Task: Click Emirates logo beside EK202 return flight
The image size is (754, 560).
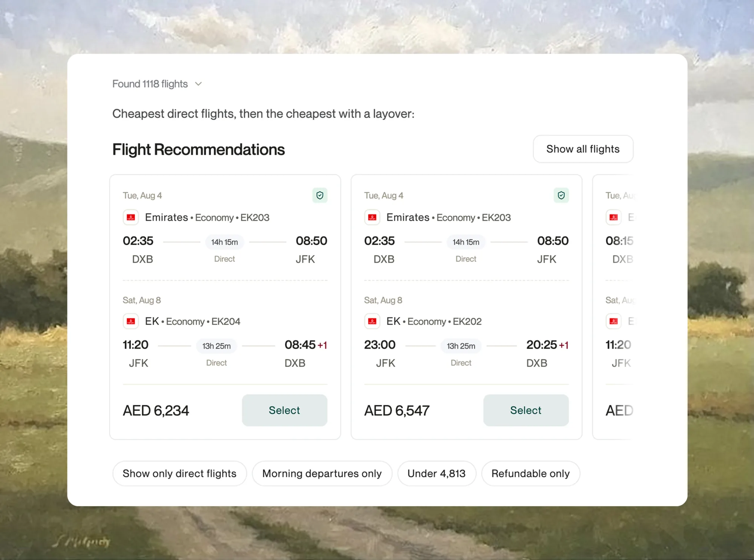Action: click(x=372, y=321)
